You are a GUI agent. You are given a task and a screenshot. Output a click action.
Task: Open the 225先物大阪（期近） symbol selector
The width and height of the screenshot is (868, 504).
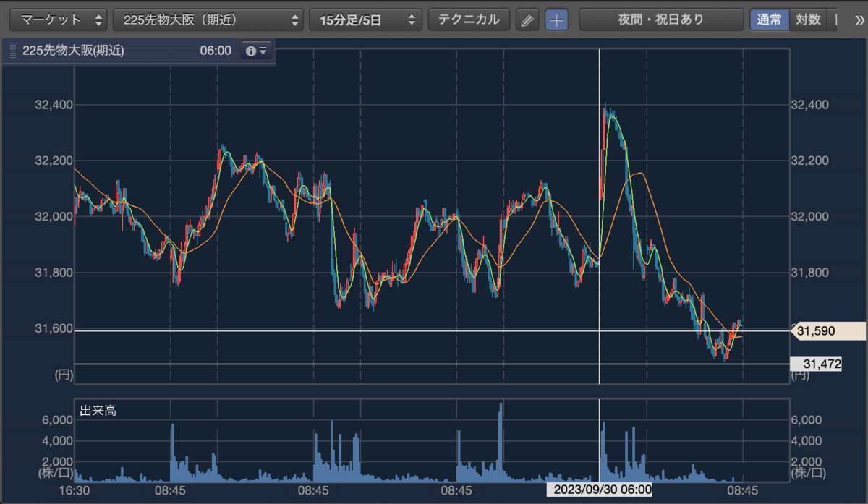click(208, 20)
